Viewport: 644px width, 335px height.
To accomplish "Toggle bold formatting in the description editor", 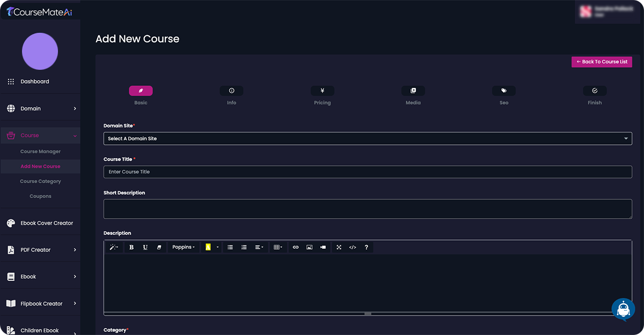I will click(131, 247).
